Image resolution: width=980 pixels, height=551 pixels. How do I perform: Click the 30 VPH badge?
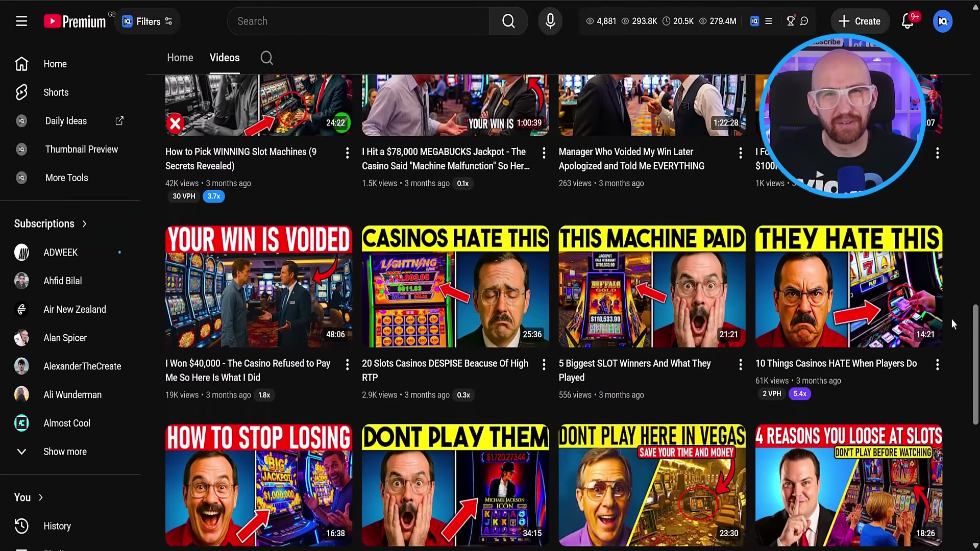[184, 196]
